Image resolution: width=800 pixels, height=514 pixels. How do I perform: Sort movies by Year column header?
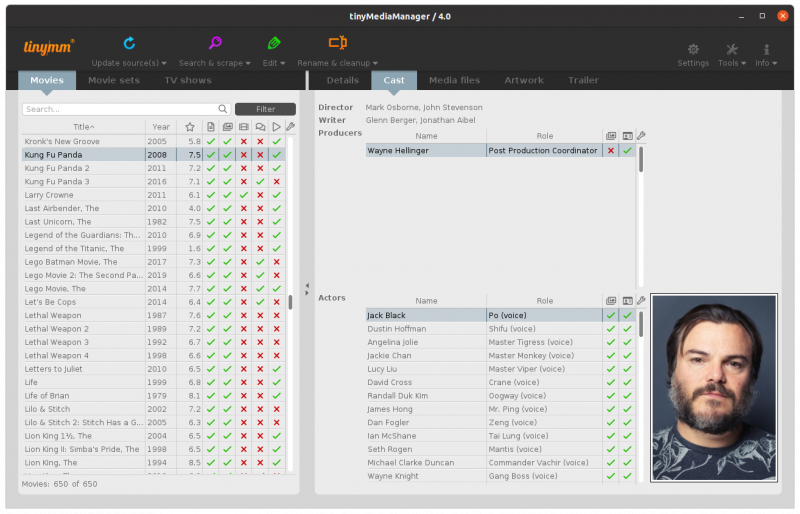[x=161, y=127]
